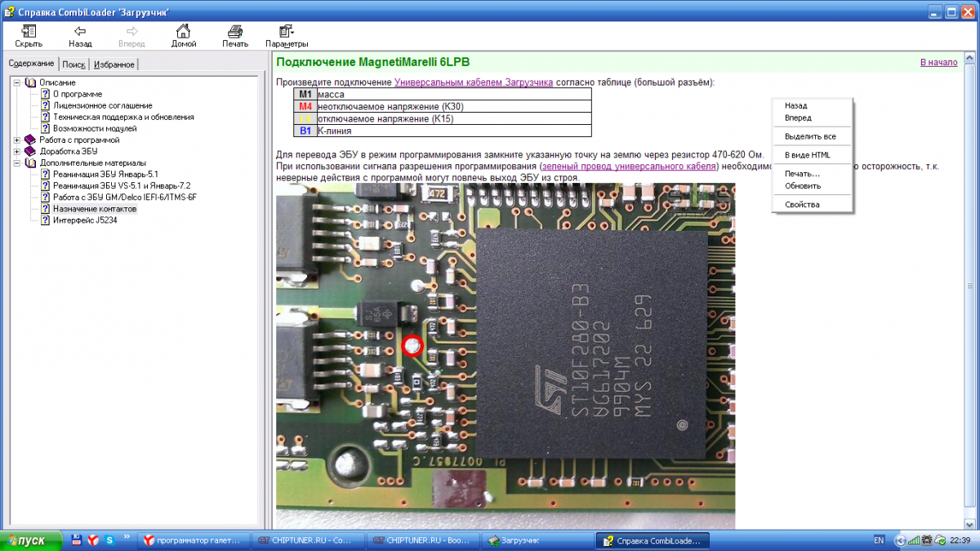Open Работа с ЭБУ GM/Delco topic

click(125, 197)
